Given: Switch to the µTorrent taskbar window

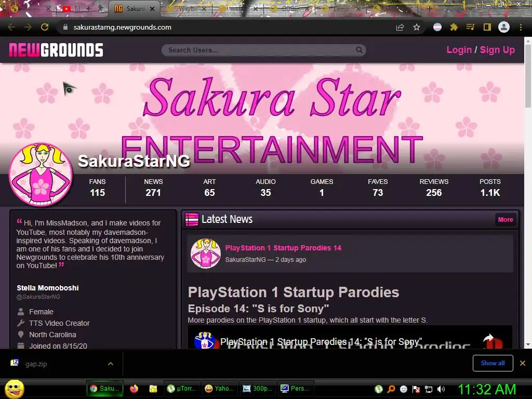Looking at the screenshot, I should (182, 389).
